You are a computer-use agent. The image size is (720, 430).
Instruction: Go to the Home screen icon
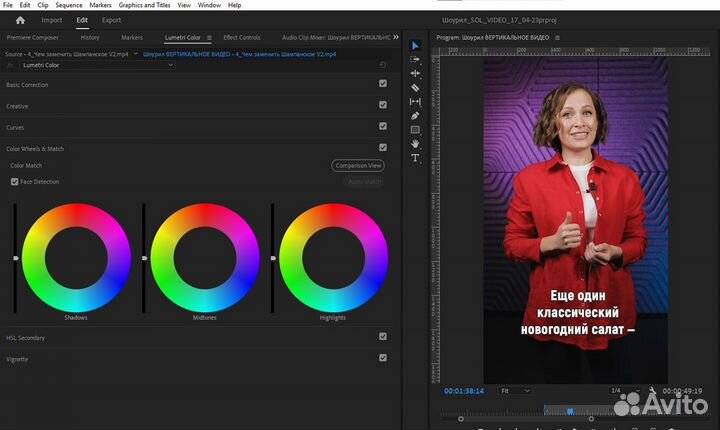point(19,20)
